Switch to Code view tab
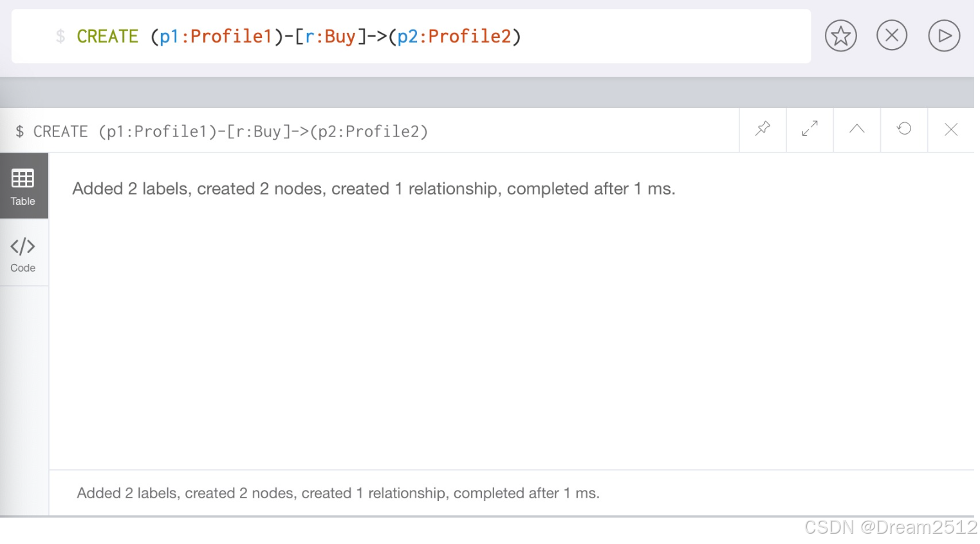Image resolution: width=980 pixels, height=544 pixels. pos(23,254)
